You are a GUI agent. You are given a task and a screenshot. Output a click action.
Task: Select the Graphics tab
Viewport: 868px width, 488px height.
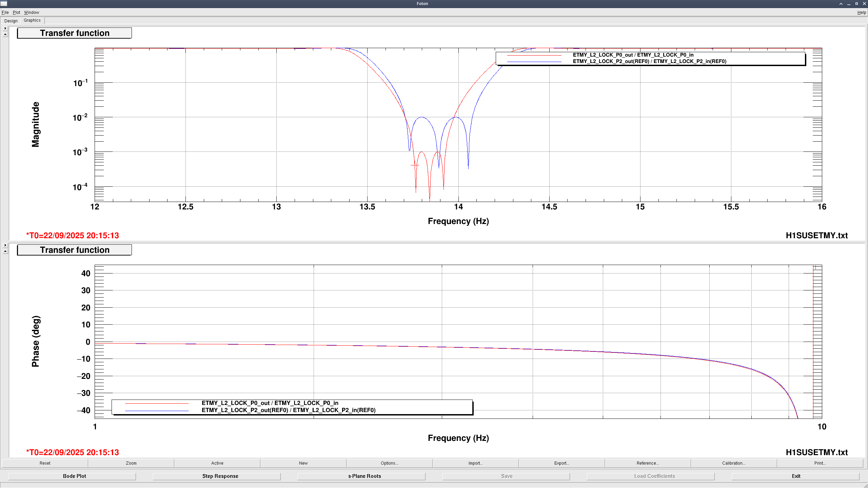pos(32,20)
